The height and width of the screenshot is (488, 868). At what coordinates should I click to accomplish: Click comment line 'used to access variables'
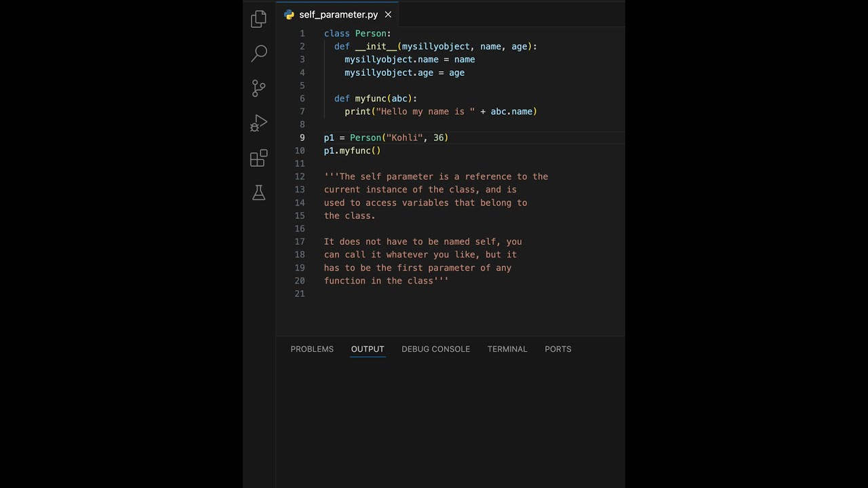coord(425,203)
